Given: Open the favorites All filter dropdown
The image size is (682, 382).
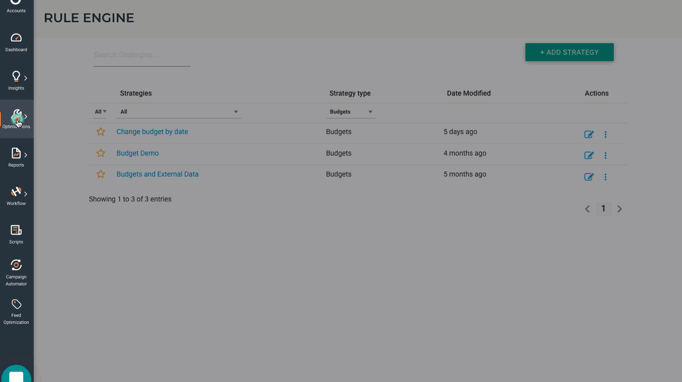Looking at the screenshot, I should (x=100, y=112).
